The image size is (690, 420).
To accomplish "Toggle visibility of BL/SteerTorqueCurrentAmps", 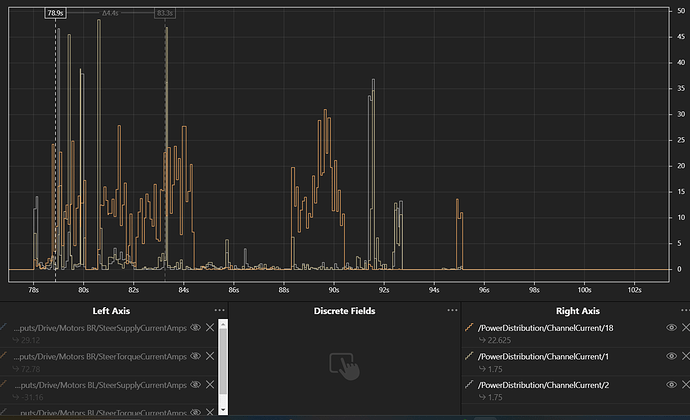I will [195, 412].
